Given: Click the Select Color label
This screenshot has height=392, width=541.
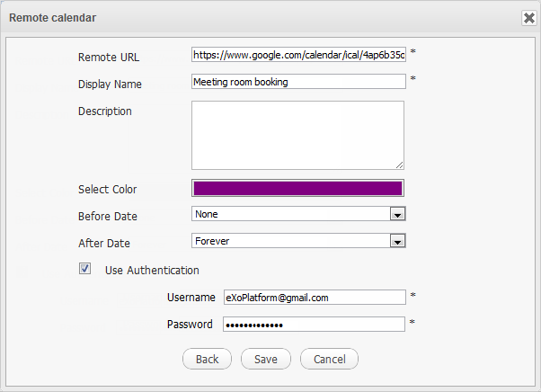Looking at the screenshot, I should pyautogui.click(x=107, y=190).
